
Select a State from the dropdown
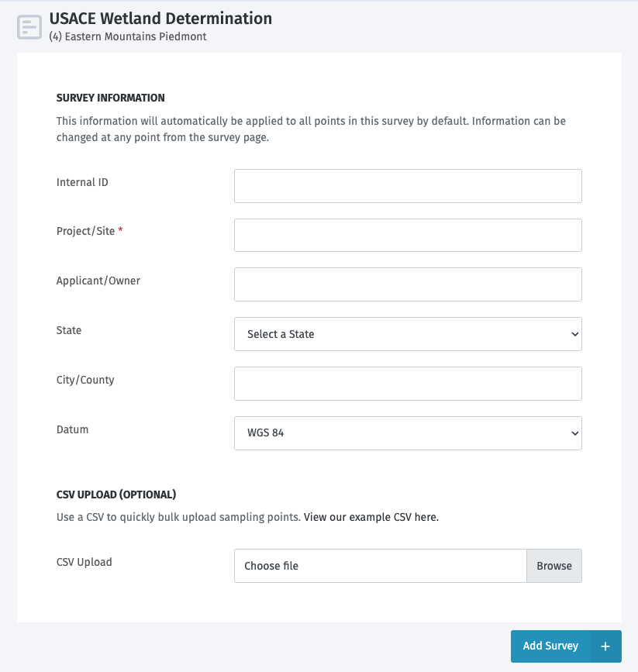[408, 334]
